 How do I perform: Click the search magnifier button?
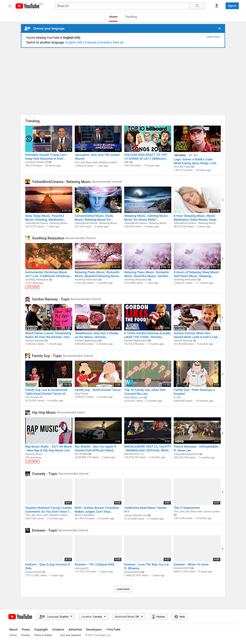point(197,6)
